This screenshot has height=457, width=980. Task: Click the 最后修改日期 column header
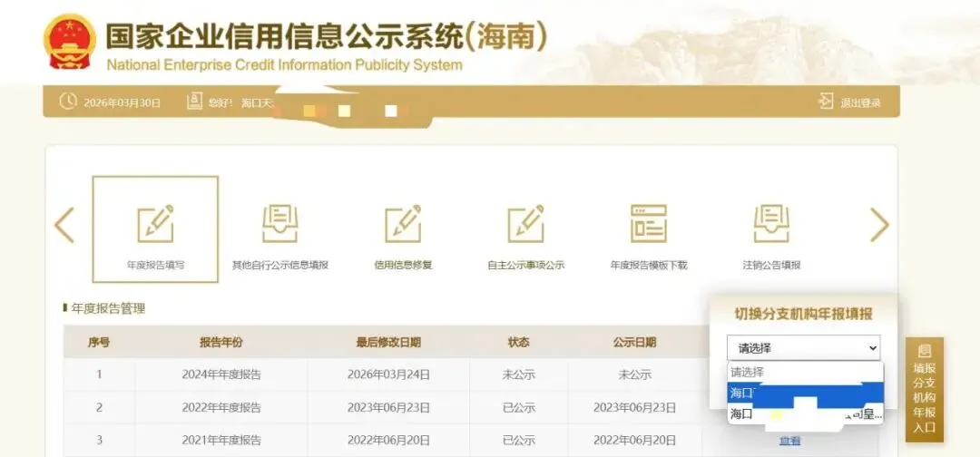tap(388, 342)
